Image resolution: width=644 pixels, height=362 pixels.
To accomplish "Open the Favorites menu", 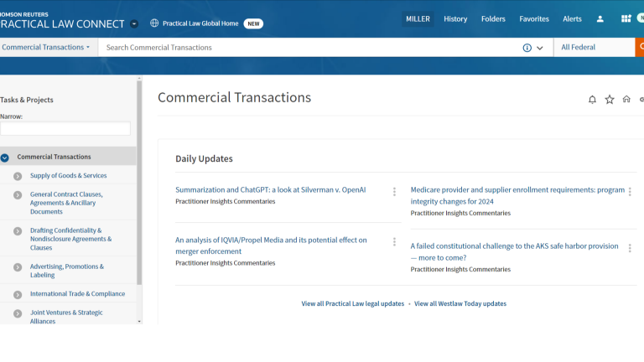I will point(534,19).
